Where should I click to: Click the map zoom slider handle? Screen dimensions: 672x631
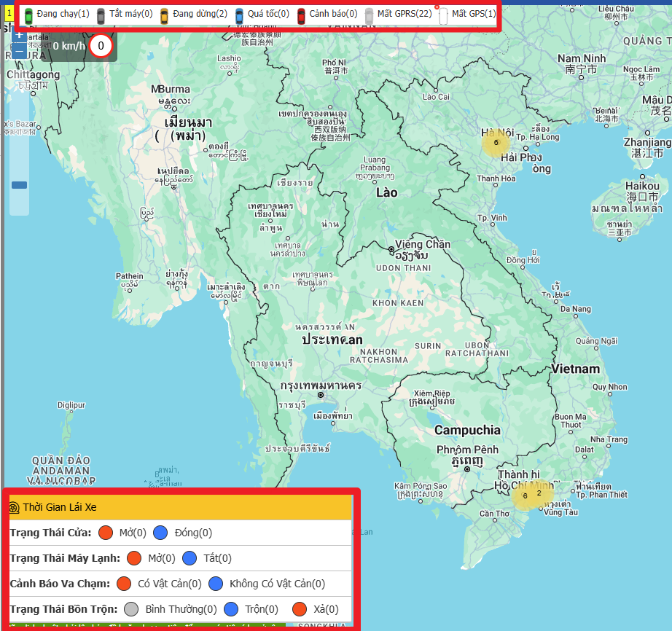(19, 185)
